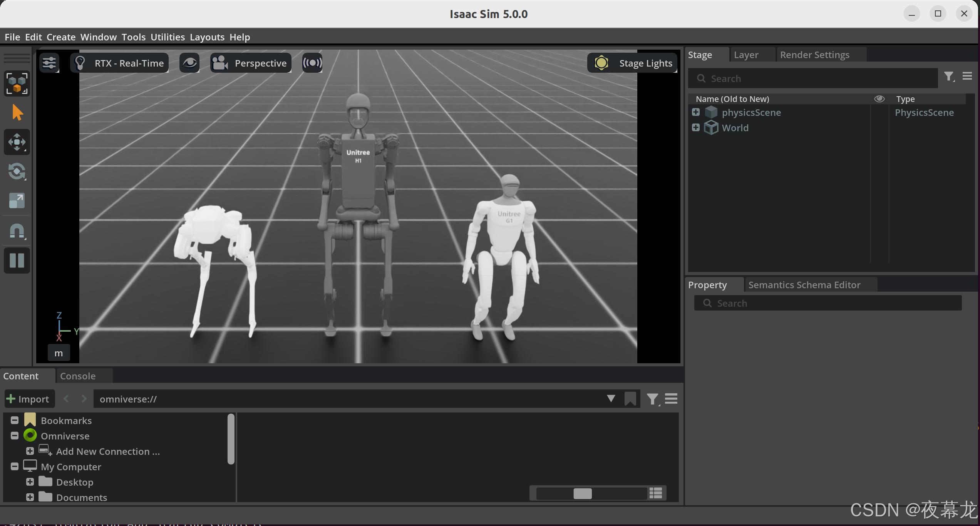Expand the World prim in Stage

[695, 128]
